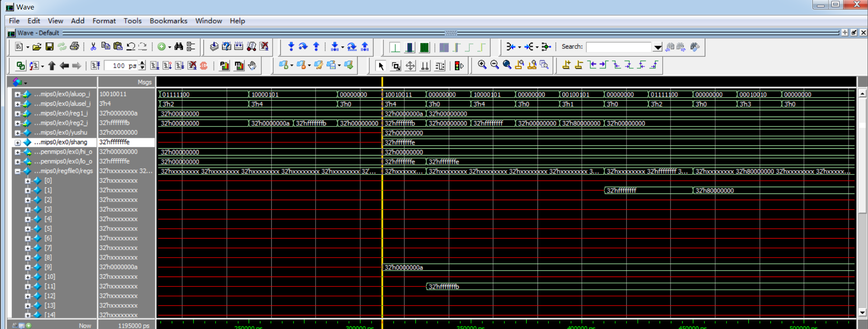Toggle the Pan Mode tool button
The image size is (868, 329).
(x=410, y=66)
